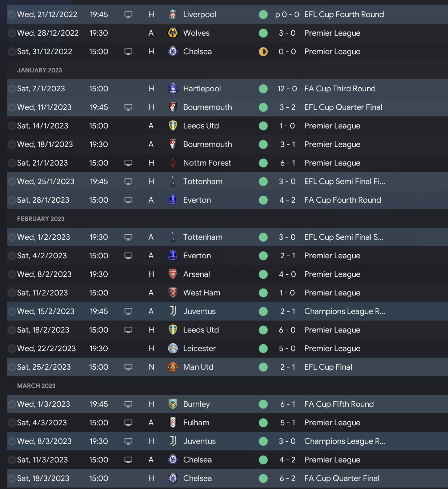This screenshot has height=489, width=448.
Task: Open EFL Cup Final competition link
Action: (328, 367)
